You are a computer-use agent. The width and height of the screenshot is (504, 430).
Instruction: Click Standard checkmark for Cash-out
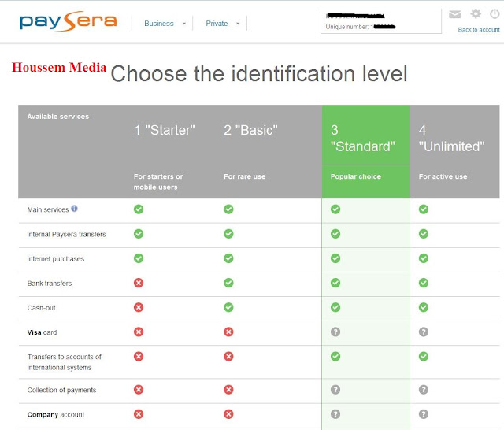coord(335,307)
